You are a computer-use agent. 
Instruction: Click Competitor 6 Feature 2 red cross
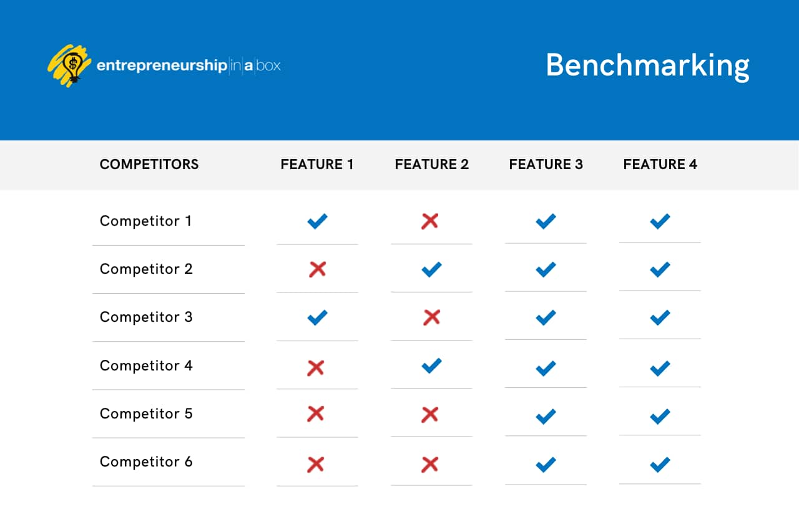(429, 464)
